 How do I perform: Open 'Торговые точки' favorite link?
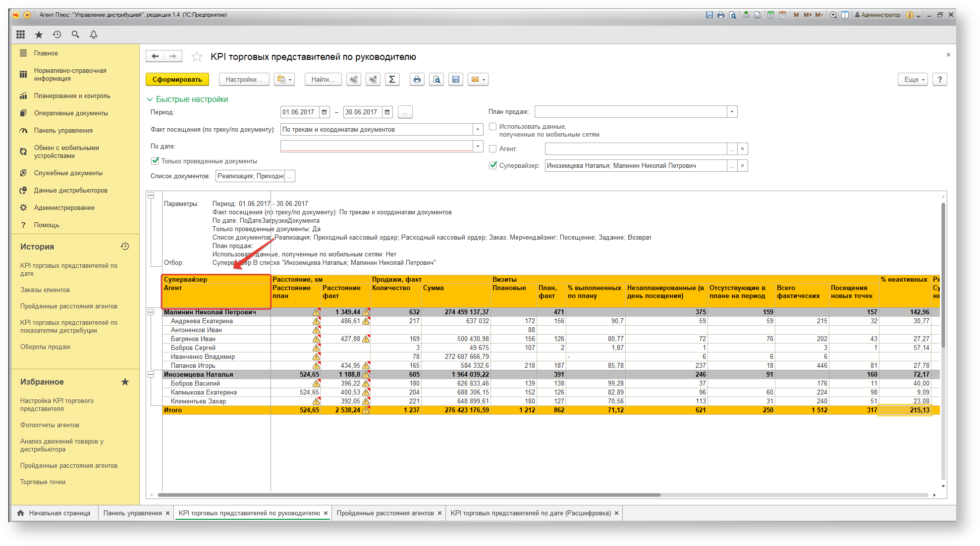coord(43,482)
